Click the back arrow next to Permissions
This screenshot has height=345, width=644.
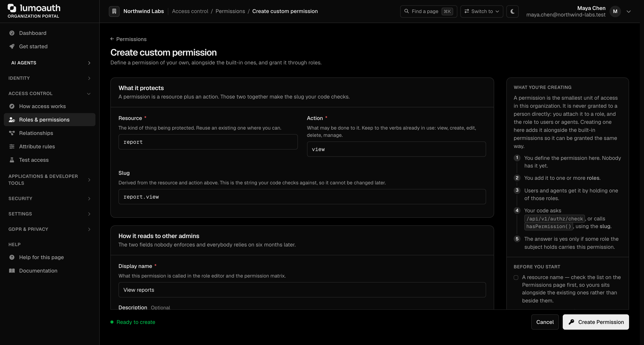(x=112, y=39)
